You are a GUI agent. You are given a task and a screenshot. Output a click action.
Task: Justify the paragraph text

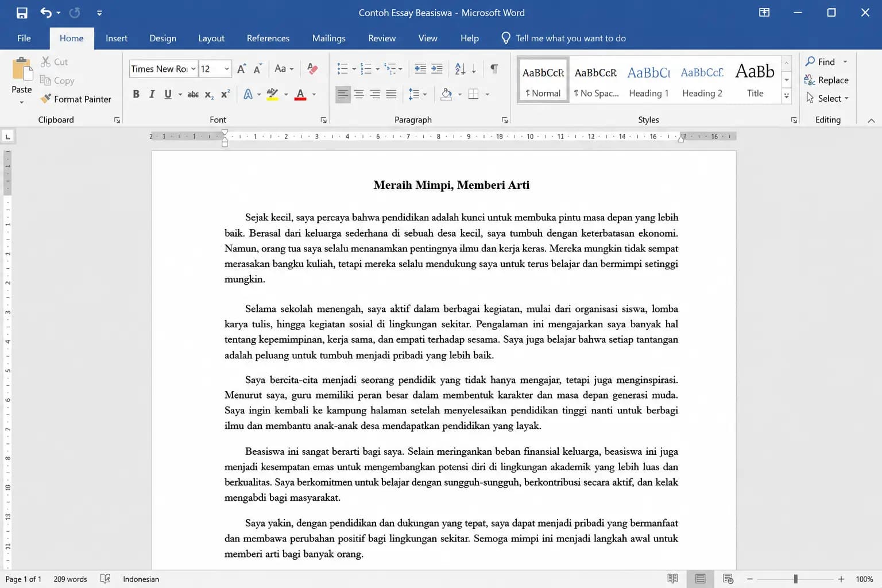391,94
